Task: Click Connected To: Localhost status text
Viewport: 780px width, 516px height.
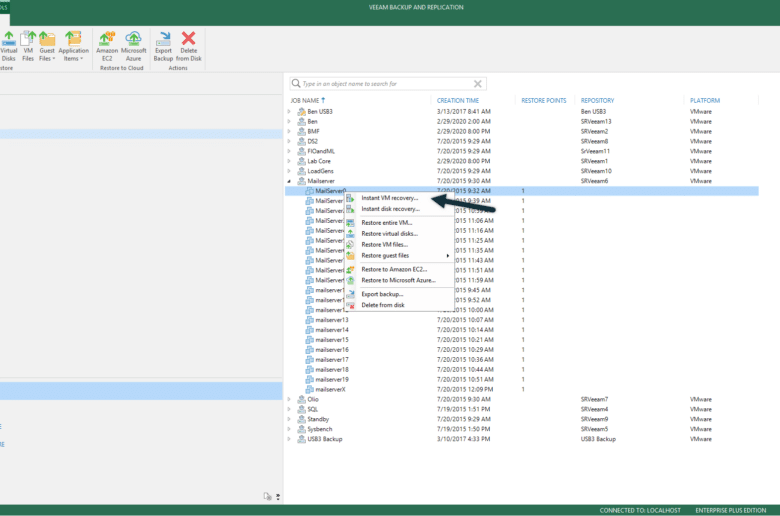Action: click(640, 511)
